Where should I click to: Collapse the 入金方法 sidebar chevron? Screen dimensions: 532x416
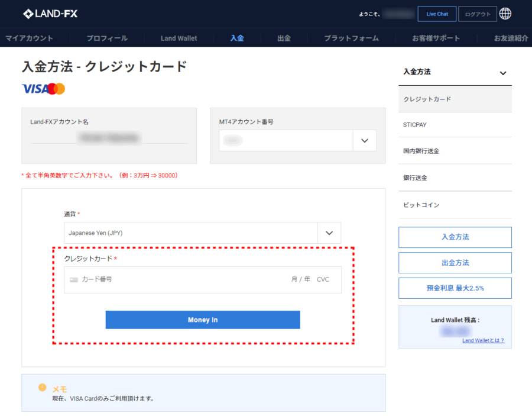click(x=503, y=73)
